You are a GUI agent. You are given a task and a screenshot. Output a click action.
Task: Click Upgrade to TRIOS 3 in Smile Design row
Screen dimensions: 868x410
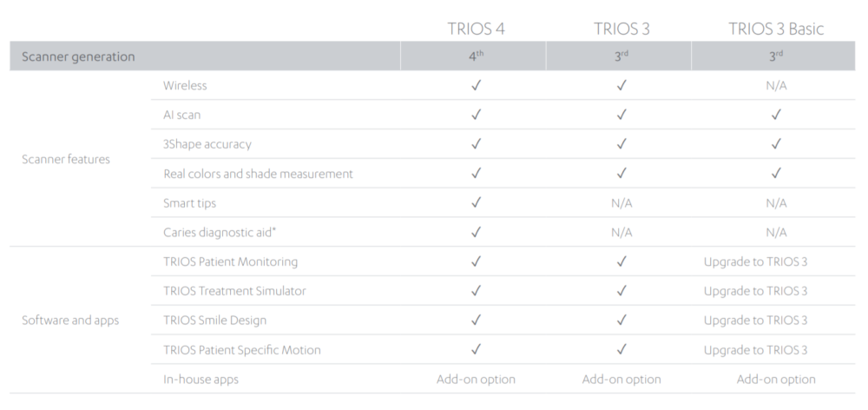coord(756,321)
